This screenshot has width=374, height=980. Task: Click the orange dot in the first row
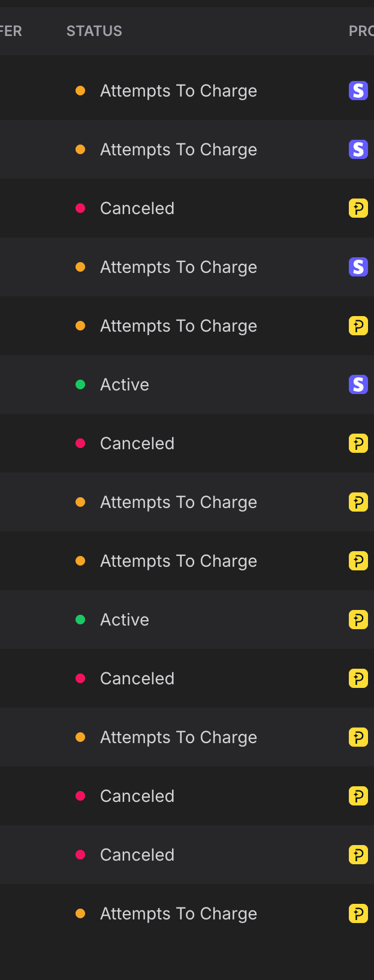click(x=80, y=91)
